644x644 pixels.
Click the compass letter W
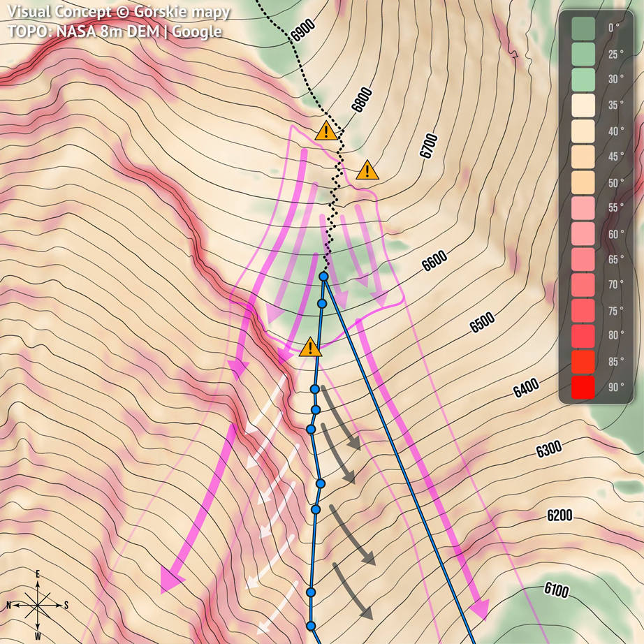click(38, 636)
